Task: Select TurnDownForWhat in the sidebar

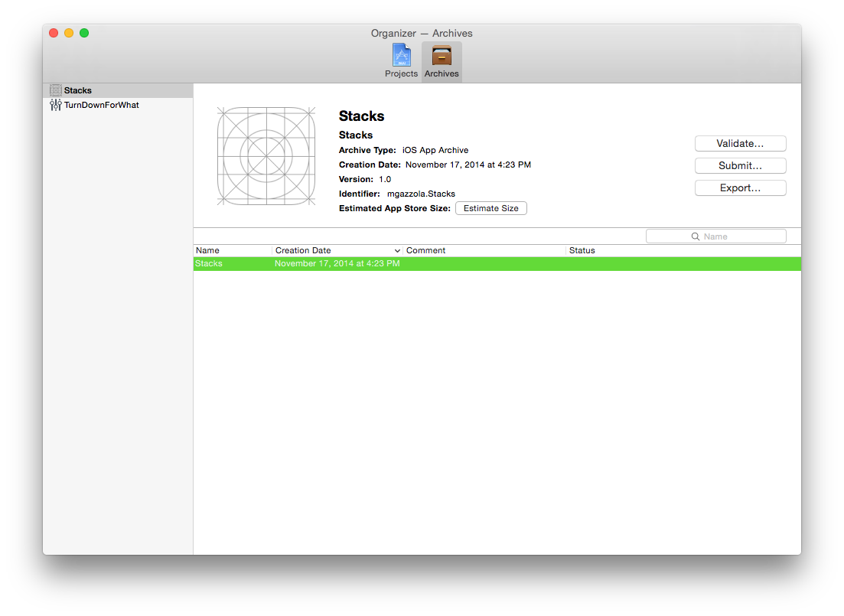Action: [x=101, y=105]
